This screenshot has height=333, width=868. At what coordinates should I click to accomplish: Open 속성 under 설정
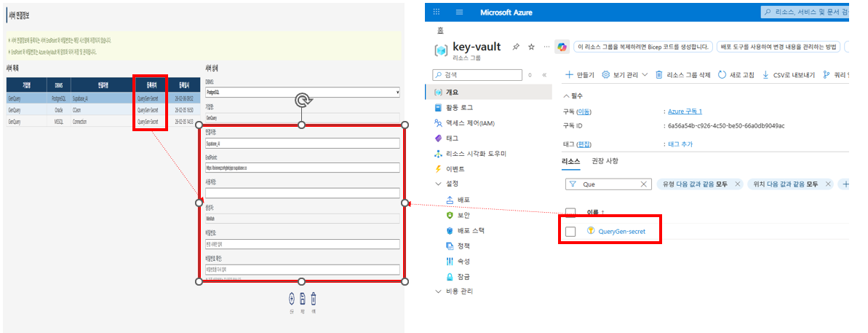coord(458,261)
